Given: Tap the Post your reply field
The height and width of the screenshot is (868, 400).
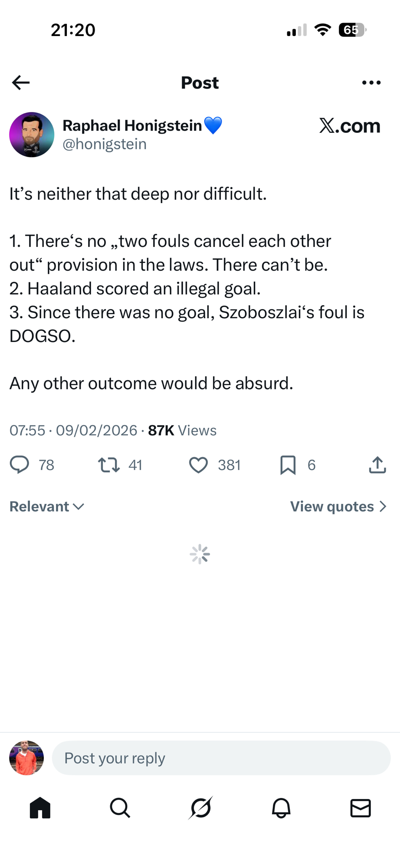Looking at the screenshot, I should point(221,758).
